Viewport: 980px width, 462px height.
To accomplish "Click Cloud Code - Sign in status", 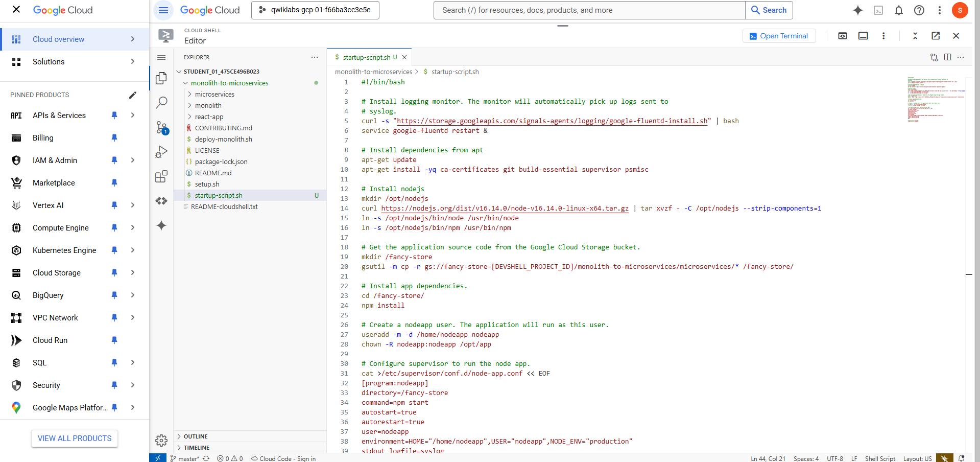I will click(x=283, y=458).
